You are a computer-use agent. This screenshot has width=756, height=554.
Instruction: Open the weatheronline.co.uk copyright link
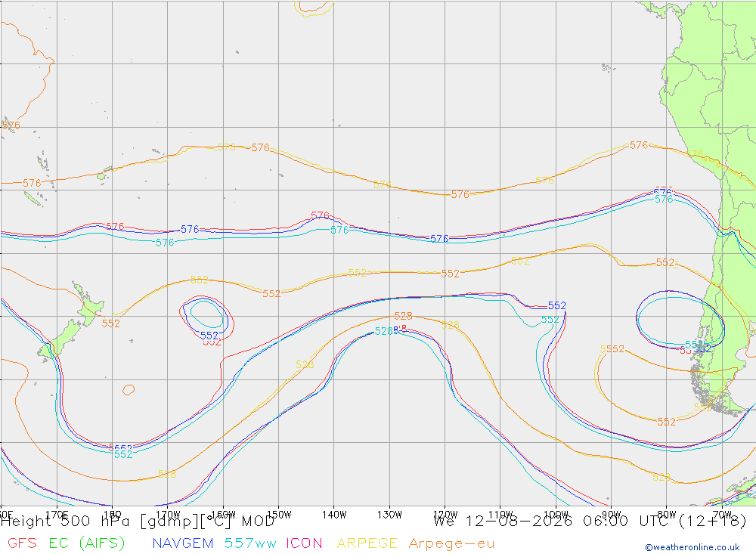[692, 547]
